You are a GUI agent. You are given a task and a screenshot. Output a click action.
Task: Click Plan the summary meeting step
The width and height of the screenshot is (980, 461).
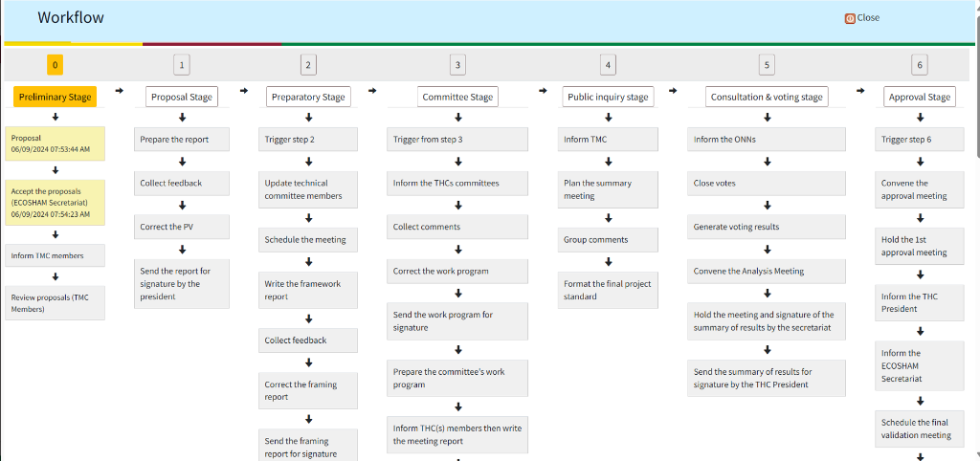[x=608, y=189]
